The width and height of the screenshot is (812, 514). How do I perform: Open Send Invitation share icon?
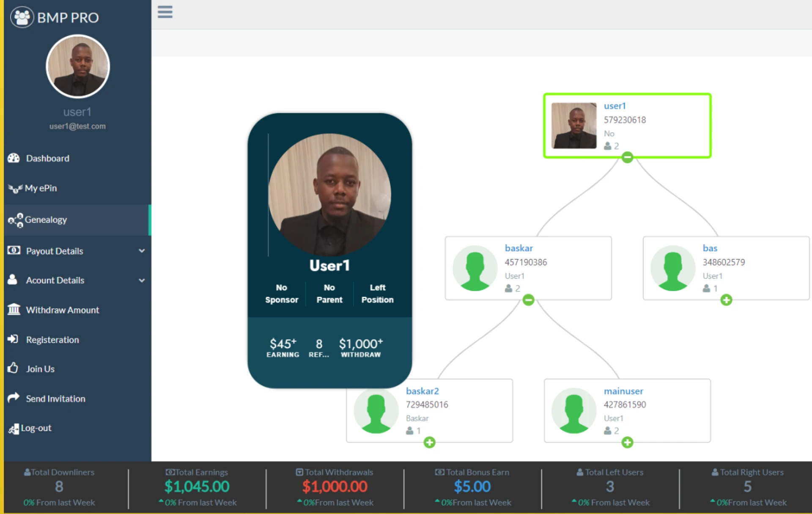pos(14,398)
